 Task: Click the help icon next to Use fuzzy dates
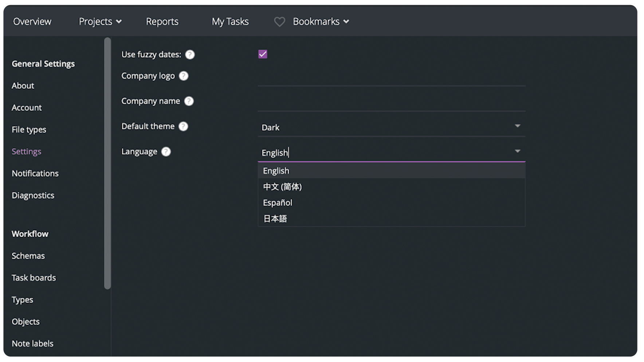coord(190,55)
